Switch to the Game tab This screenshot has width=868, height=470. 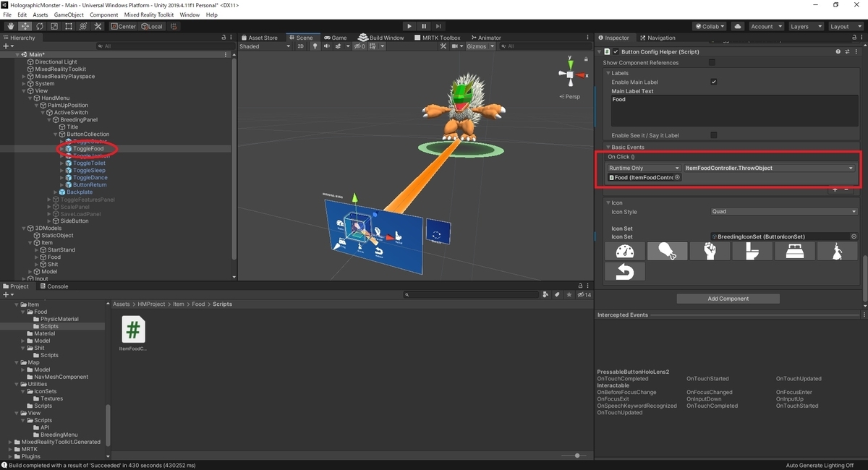336,38
